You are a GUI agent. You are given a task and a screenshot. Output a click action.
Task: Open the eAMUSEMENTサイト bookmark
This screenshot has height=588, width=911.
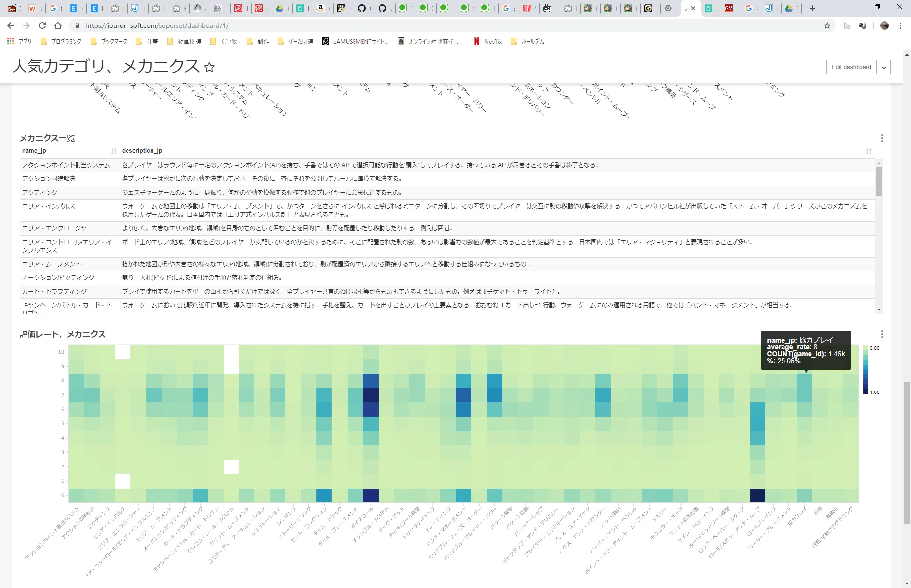pos(355,42)
